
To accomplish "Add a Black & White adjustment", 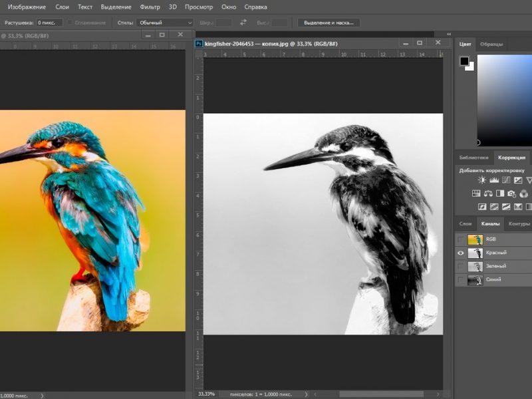I will tap(499, 194).
